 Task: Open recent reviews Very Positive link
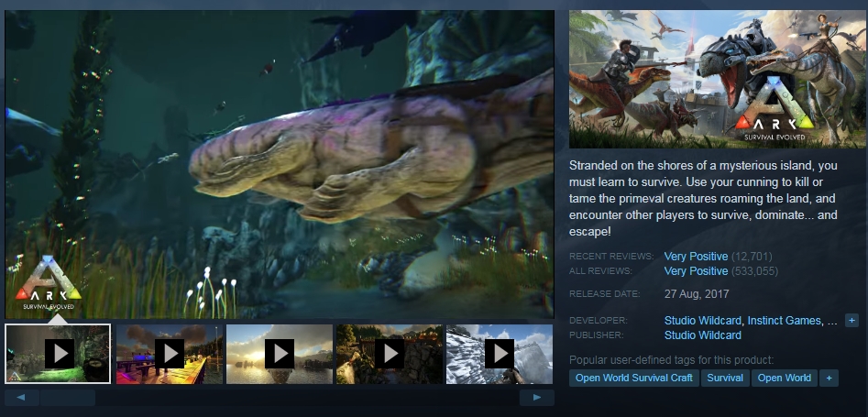coord(696,257)
